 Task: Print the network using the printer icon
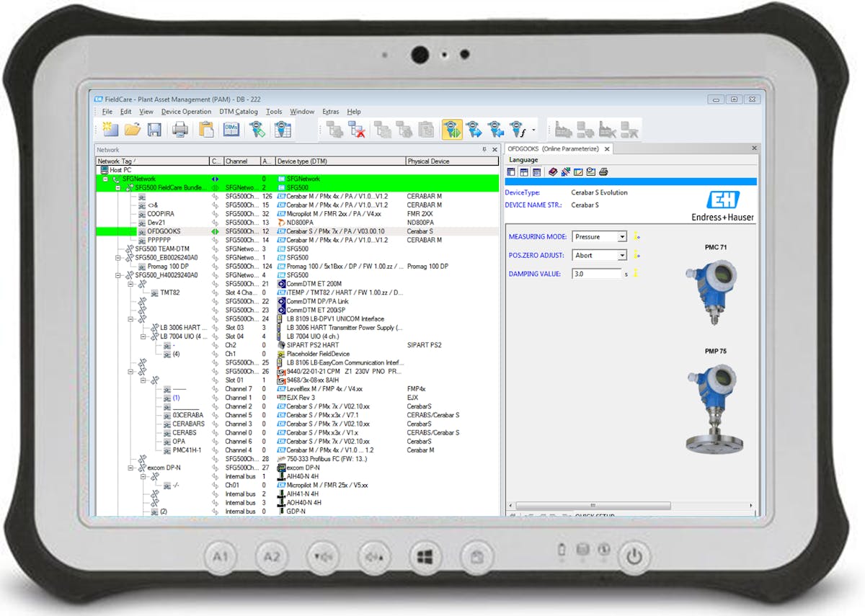(x=179, y=130)
